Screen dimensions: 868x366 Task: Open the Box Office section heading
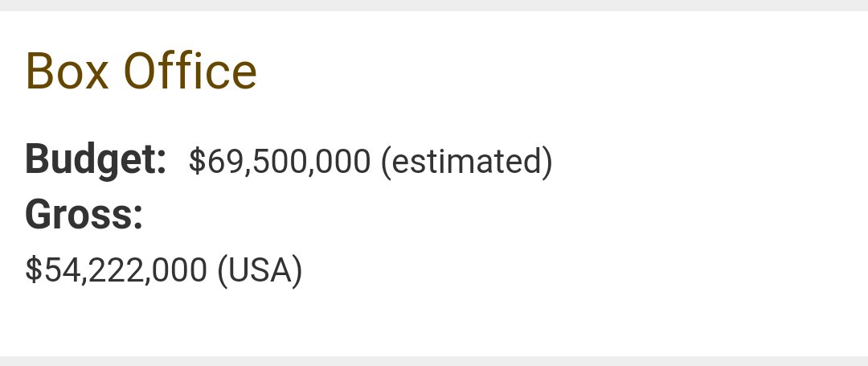pyautogui.click(x=141, y=71)
